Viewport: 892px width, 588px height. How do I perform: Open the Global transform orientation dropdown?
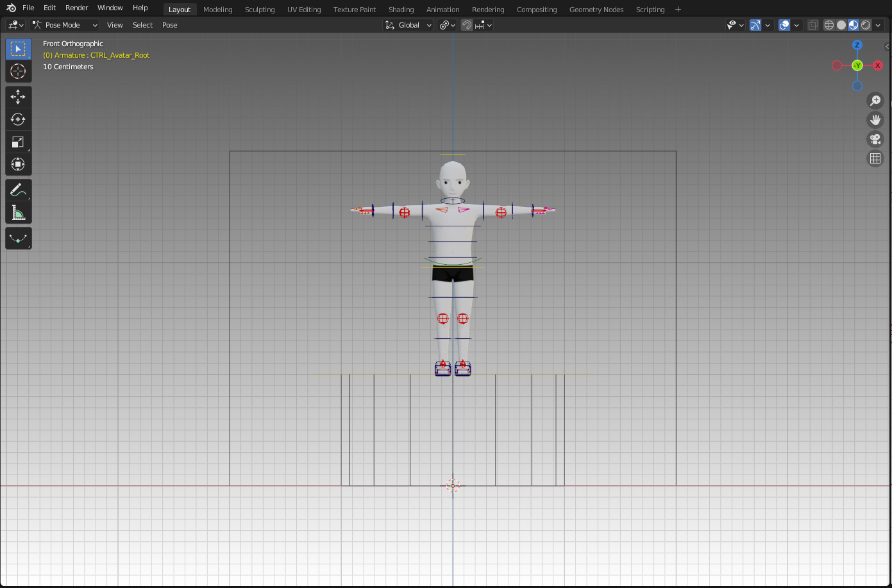408,25
